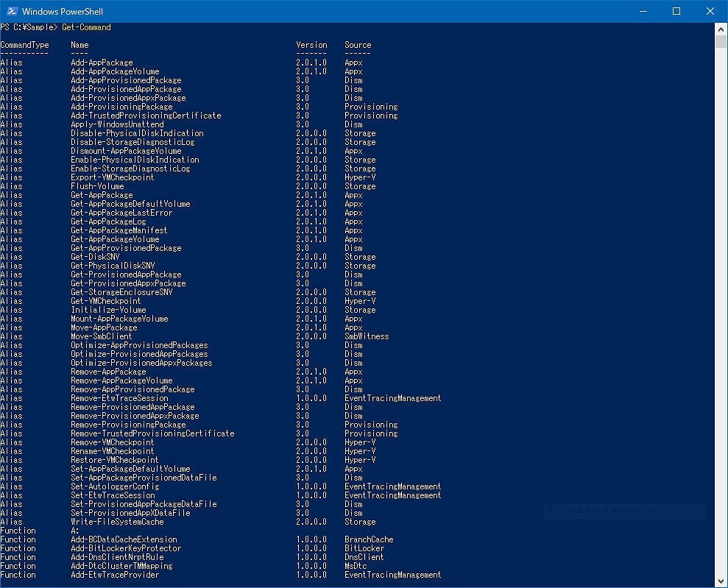
Task: Click the Add-ProvisionedAppxPackage entry
Action: [128, 98]
